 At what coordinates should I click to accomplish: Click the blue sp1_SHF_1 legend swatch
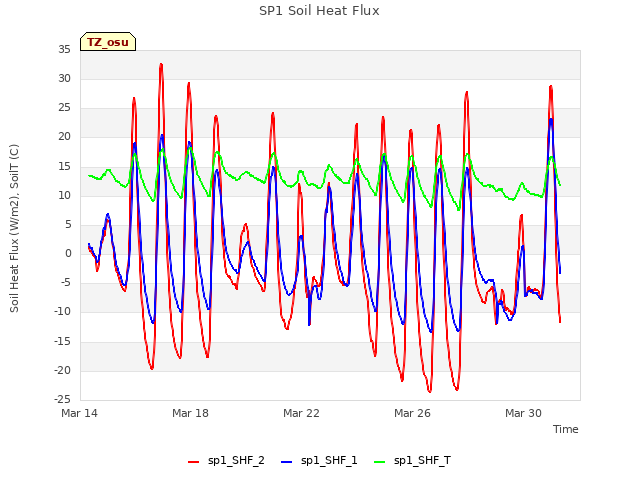pyautogui.click(x=287, y=462)
